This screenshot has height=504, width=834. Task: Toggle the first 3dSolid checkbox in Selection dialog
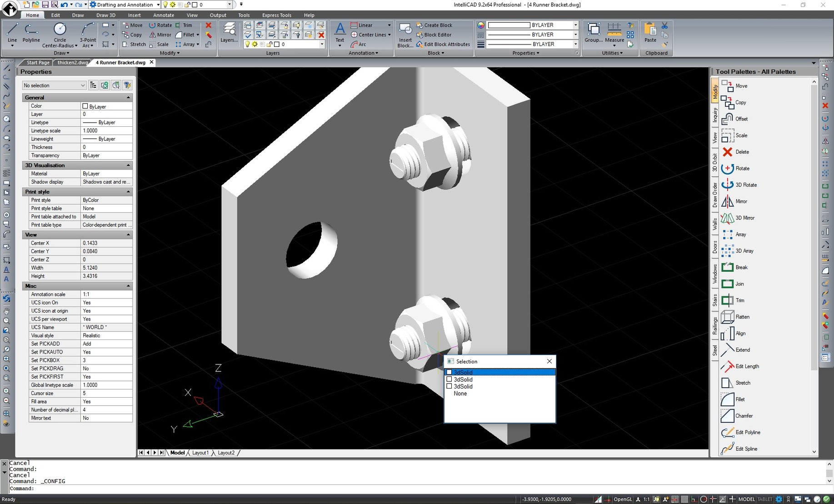click(449, 372)
